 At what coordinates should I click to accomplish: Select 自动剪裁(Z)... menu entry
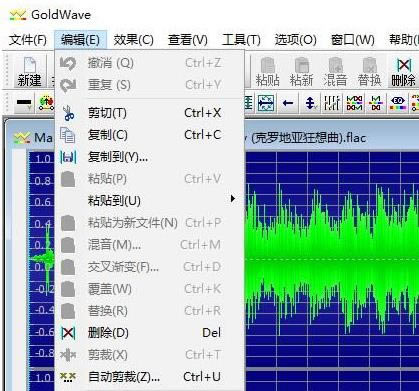(149, 377)
